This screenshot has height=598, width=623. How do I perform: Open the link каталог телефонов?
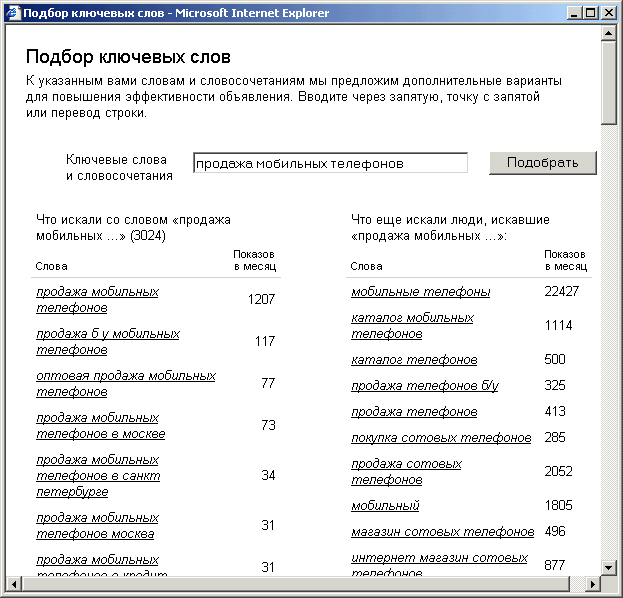[414, 360]
